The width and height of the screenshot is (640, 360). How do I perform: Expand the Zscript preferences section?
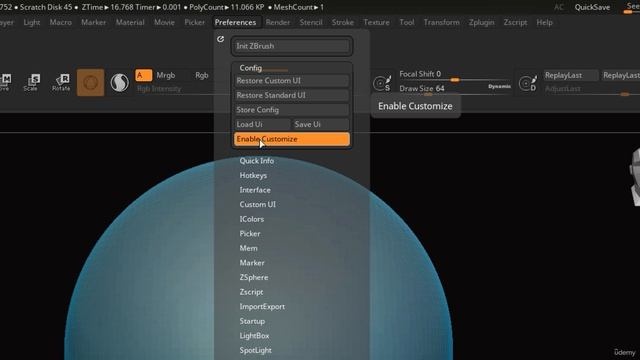tap(251, 292)
